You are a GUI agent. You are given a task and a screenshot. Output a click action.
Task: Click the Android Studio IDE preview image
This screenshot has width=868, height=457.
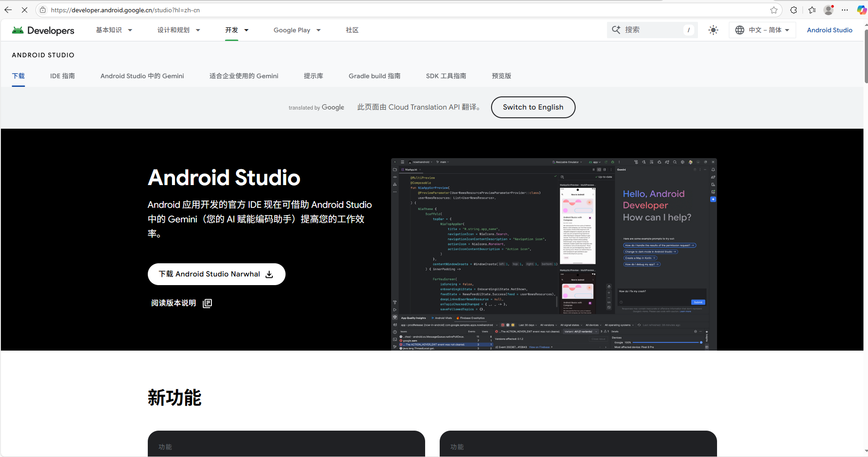554,254
